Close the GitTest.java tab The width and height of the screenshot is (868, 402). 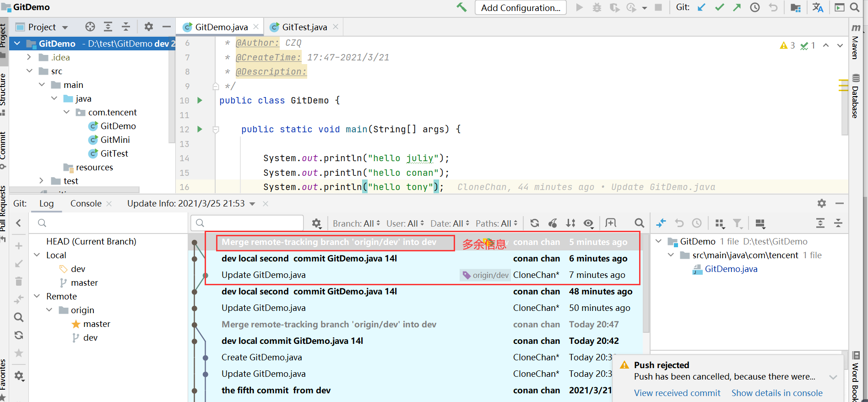coord(336,27)
